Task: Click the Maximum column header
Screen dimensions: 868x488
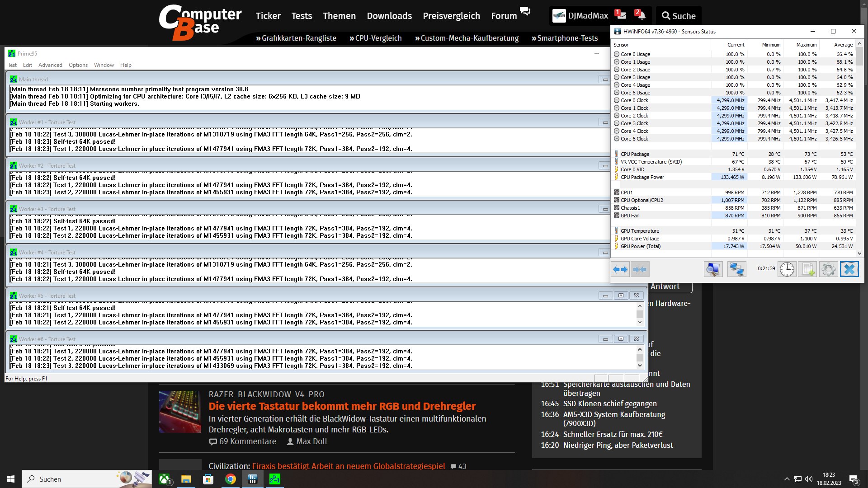Action: click(x=806, y=45)
